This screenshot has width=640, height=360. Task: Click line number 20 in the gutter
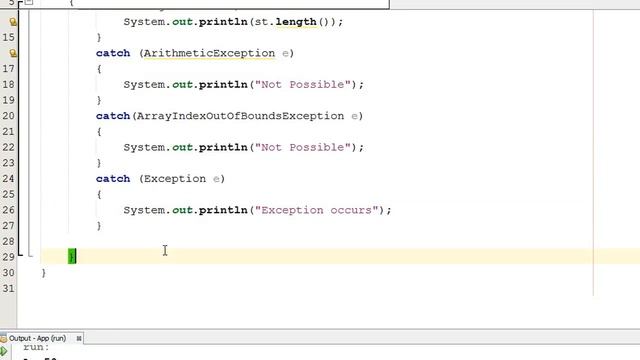point(8,116)
